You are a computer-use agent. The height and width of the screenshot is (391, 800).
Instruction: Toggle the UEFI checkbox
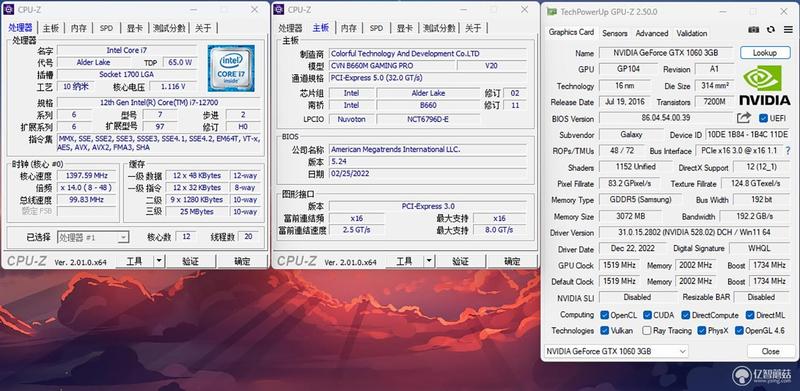click(763, 118)
